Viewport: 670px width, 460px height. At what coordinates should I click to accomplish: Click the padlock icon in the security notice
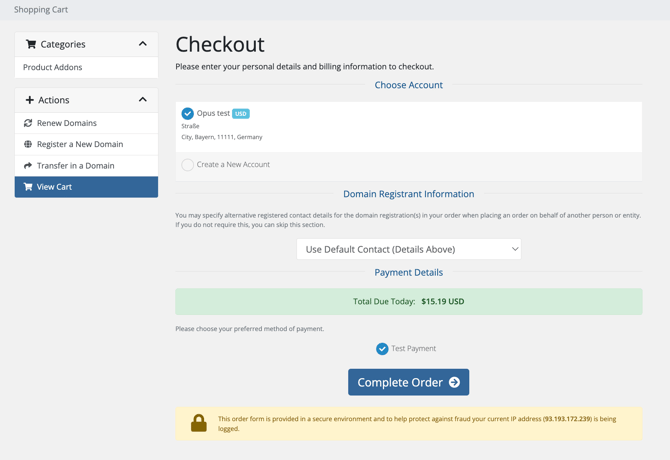[199, 423]
